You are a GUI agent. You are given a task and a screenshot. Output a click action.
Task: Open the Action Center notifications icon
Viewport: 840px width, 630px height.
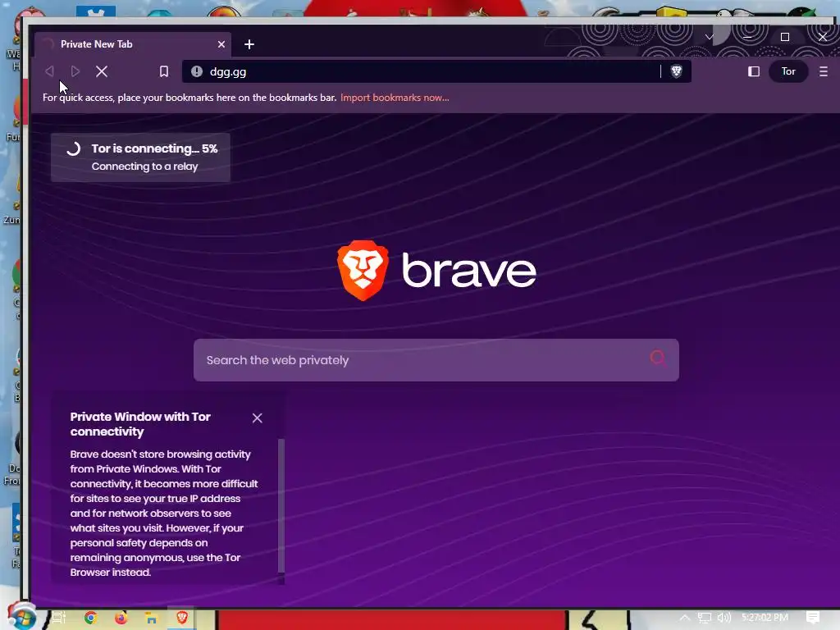(x=813, y=618)
